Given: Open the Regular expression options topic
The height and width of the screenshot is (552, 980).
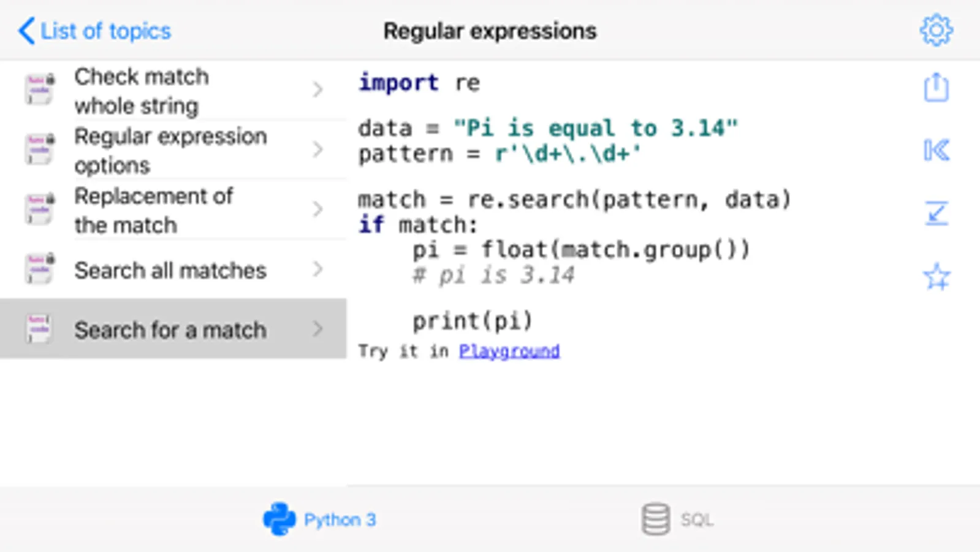Looking at the screenshot, I should click(170, 150).
